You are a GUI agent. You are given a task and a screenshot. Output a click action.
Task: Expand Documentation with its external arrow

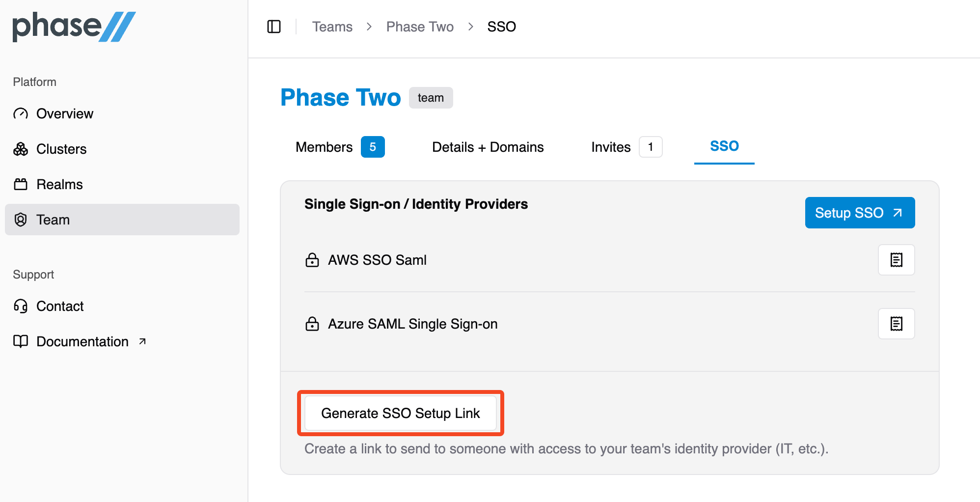[x=142, y=341]
